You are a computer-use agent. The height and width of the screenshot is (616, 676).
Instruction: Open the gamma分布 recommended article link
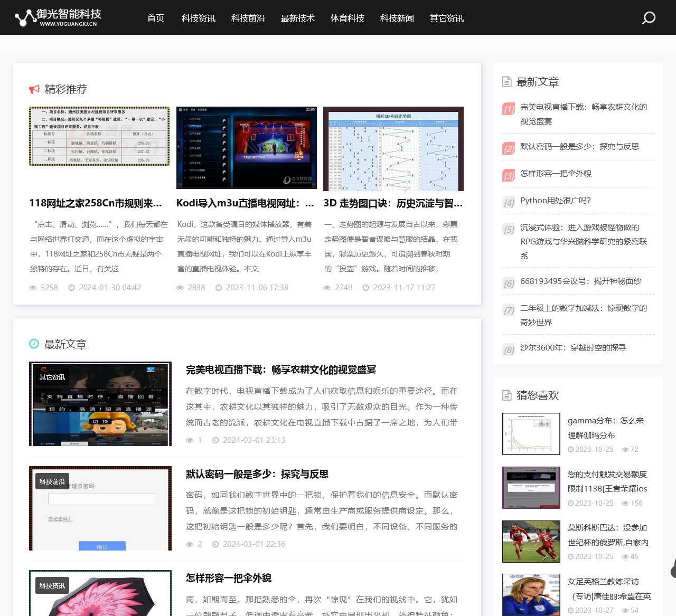606,428
